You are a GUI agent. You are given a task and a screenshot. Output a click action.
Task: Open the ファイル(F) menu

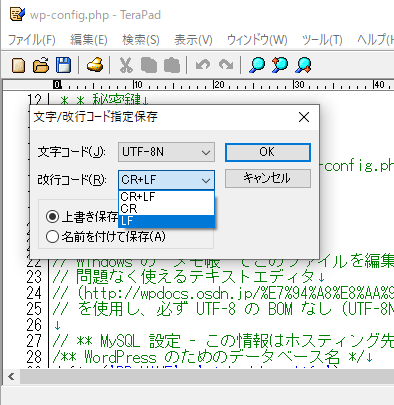point(31,40)
